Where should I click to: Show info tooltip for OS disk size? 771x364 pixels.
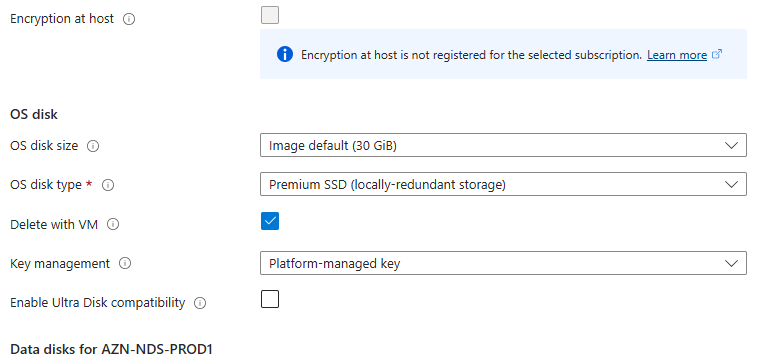93,146
